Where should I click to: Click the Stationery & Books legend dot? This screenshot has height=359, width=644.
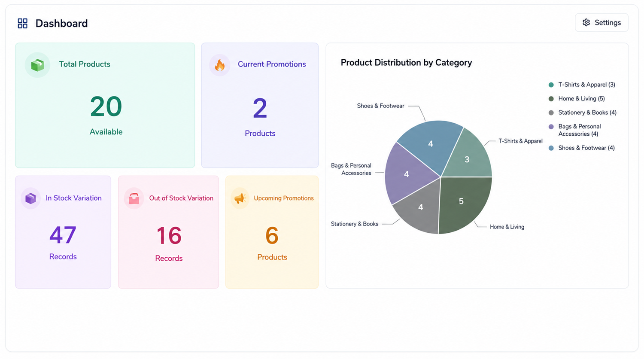tap(551, 113)
